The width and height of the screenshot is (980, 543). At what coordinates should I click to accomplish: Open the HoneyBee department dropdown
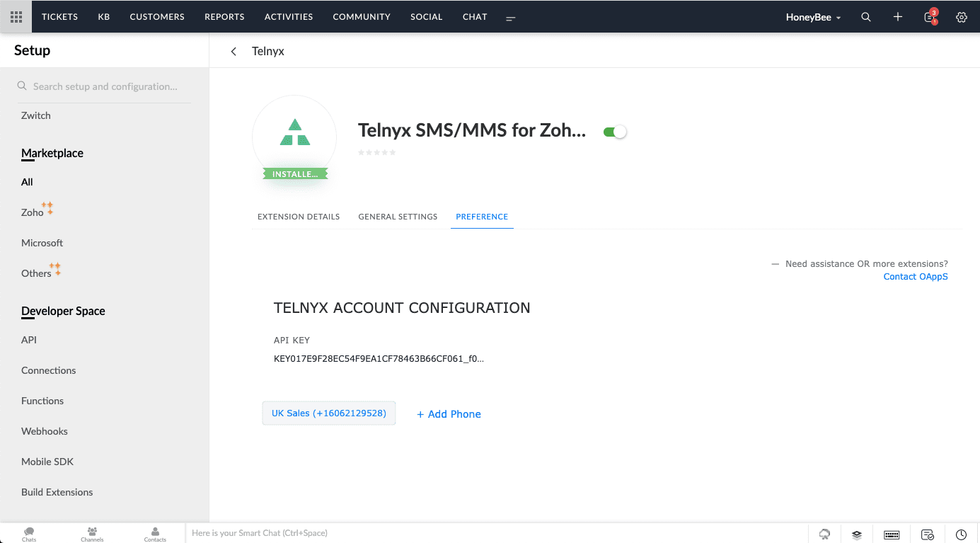(814, 17)
